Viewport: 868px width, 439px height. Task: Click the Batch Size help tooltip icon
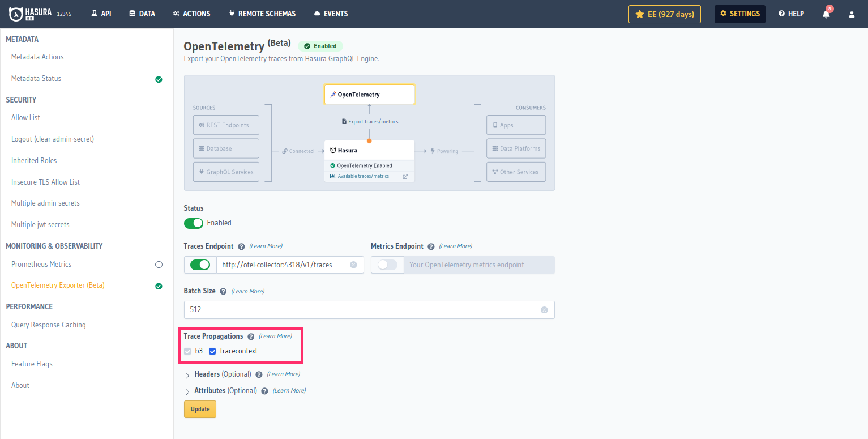pyautogui.click(x=223, y=291)
